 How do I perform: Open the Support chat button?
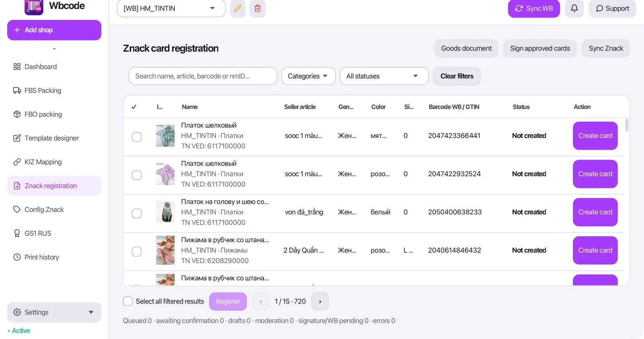pos(612,8)
